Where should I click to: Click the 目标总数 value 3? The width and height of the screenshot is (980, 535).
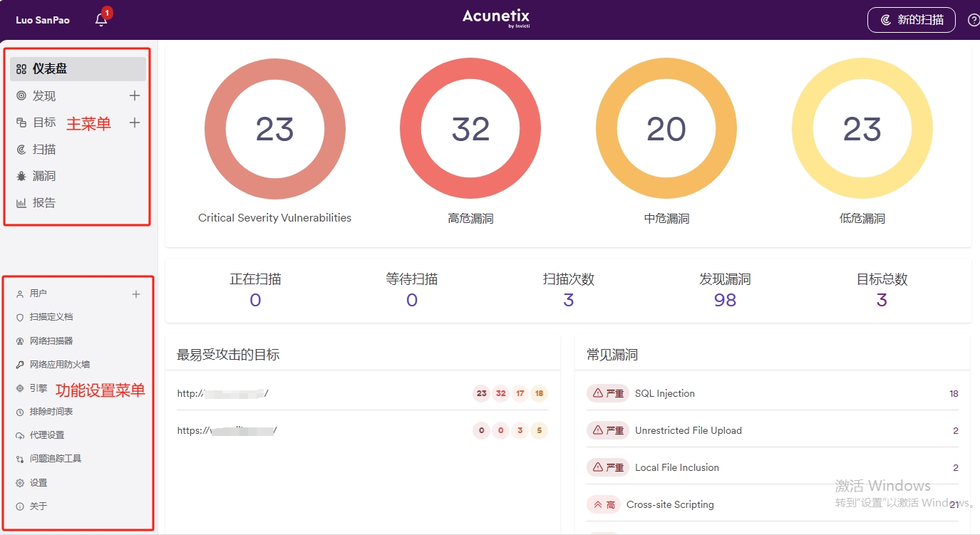(x=882, y=300)
